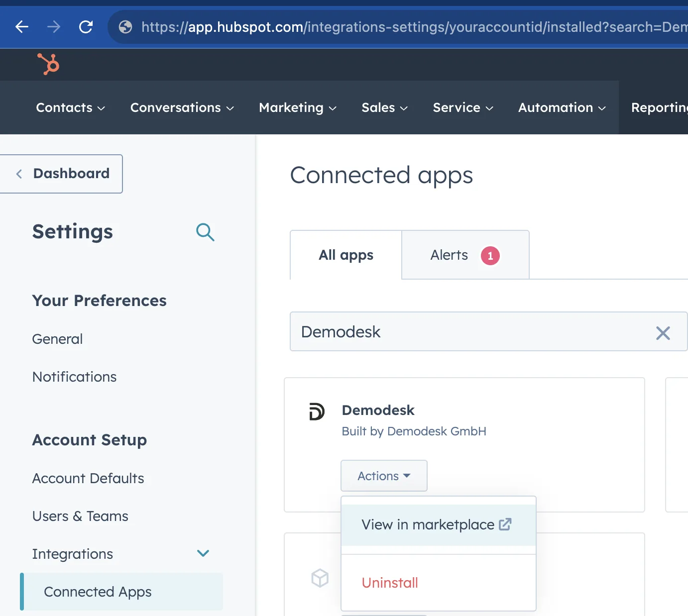The image size is (688, 616).
Task: Switch to the Alerts tab
Action: 465,255
